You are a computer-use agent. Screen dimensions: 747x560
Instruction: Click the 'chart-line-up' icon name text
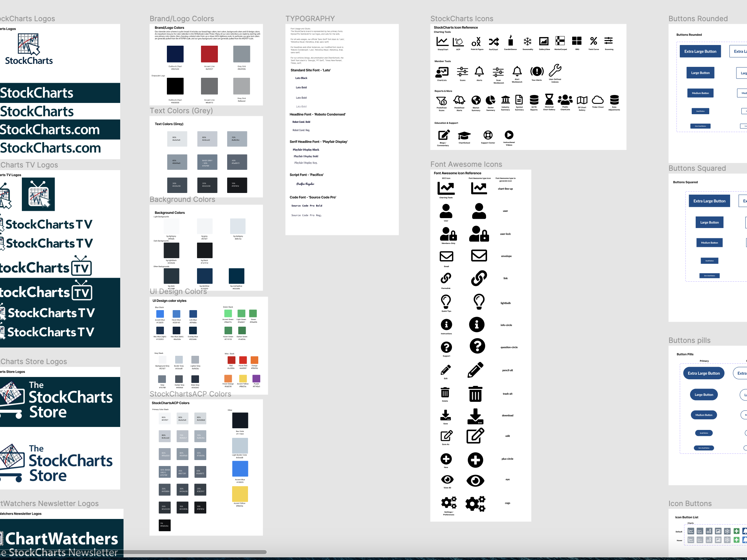505,189
